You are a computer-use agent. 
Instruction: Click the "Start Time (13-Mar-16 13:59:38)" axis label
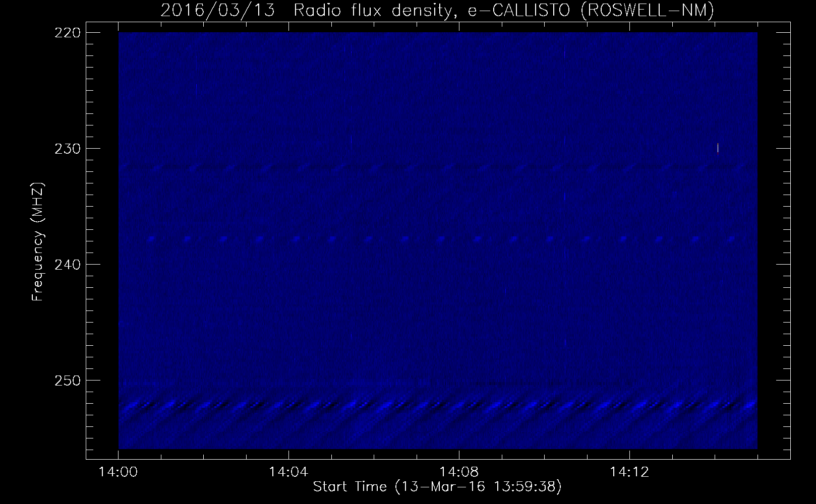pos(437,487)
